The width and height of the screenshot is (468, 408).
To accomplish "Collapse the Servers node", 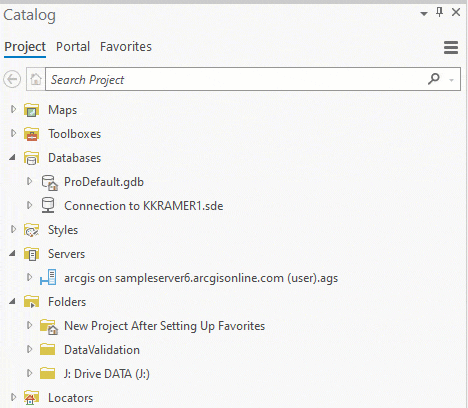I will tap(12, 253).
